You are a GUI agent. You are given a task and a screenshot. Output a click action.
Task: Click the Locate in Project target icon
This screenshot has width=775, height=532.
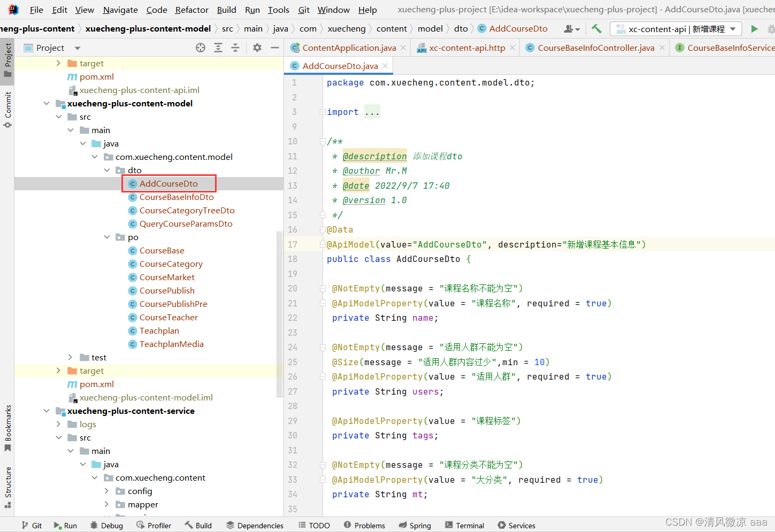pyautogui.click(x=201, y=48)
